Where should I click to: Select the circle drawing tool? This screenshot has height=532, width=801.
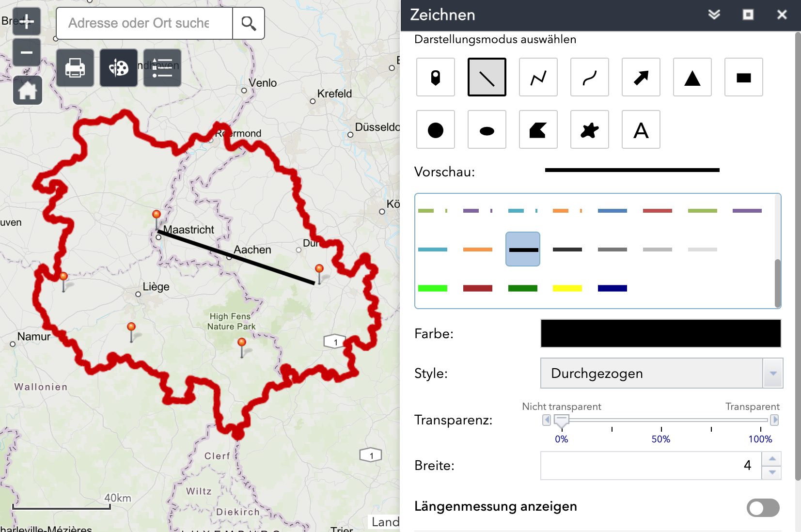point(435,129)
